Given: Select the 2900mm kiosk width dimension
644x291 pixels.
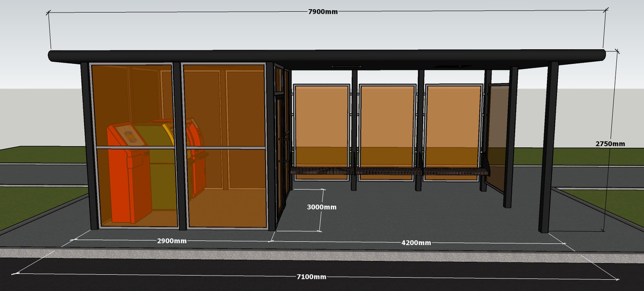Looking at the screenshot, I should pos(172,241).
